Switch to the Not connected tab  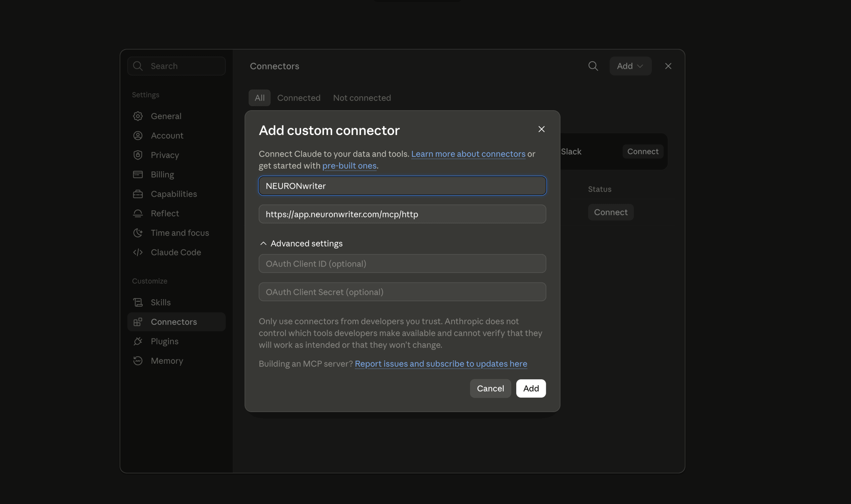click(362, 98)
